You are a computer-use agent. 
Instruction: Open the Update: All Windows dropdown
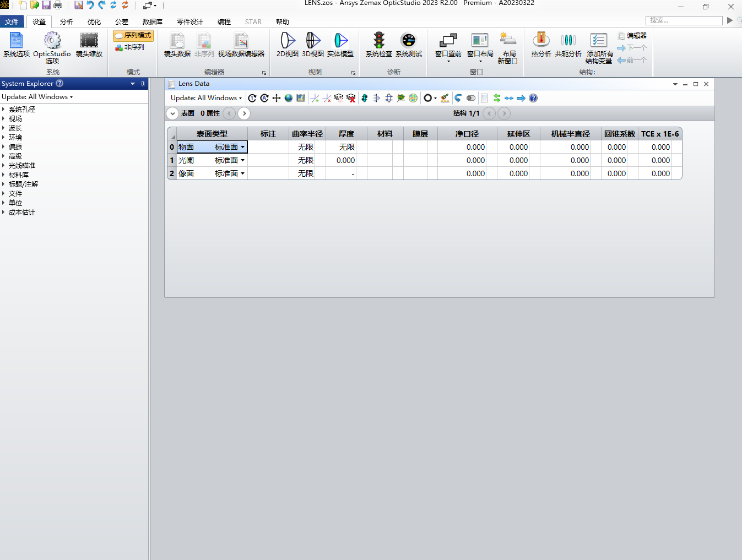[37, 96]
